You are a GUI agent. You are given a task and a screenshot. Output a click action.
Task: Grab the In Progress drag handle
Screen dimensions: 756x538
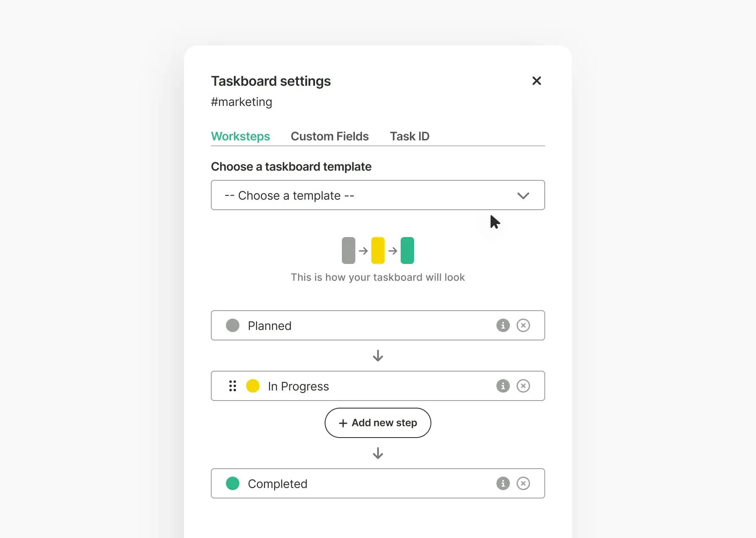pyautogui.click(x=232, y=386)
